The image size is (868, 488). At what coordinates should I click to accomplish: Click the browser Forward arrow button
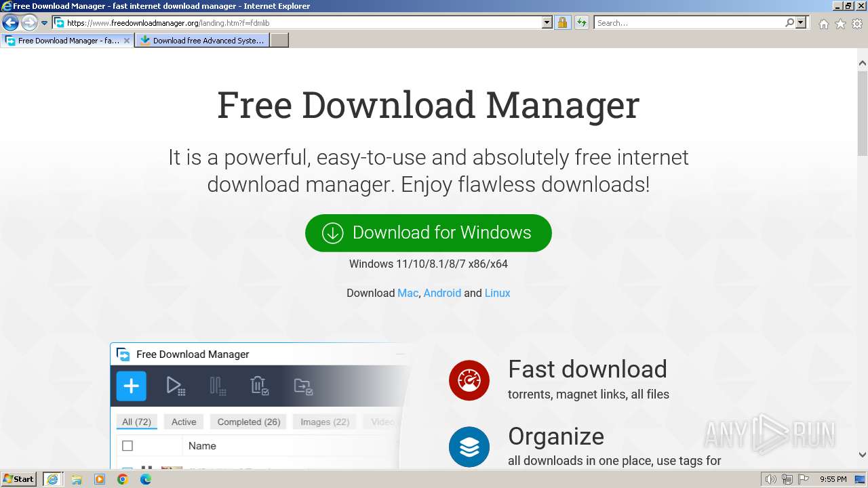(29, 22)
